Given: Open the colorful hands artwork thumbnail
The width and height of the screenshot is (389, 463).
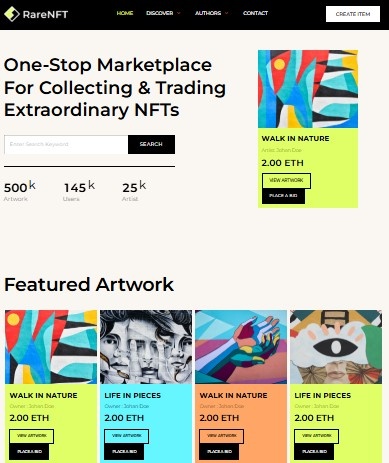Looking at the screenshot, I should 241,347.
